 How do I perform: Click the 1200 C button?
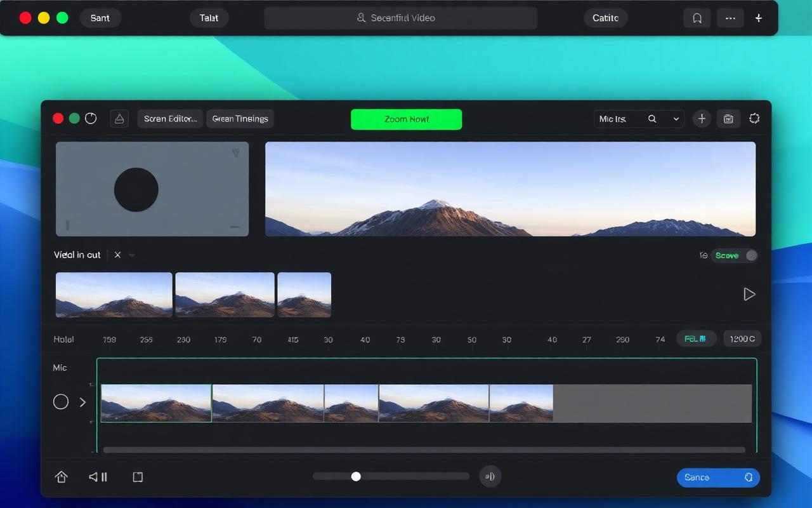742,339
